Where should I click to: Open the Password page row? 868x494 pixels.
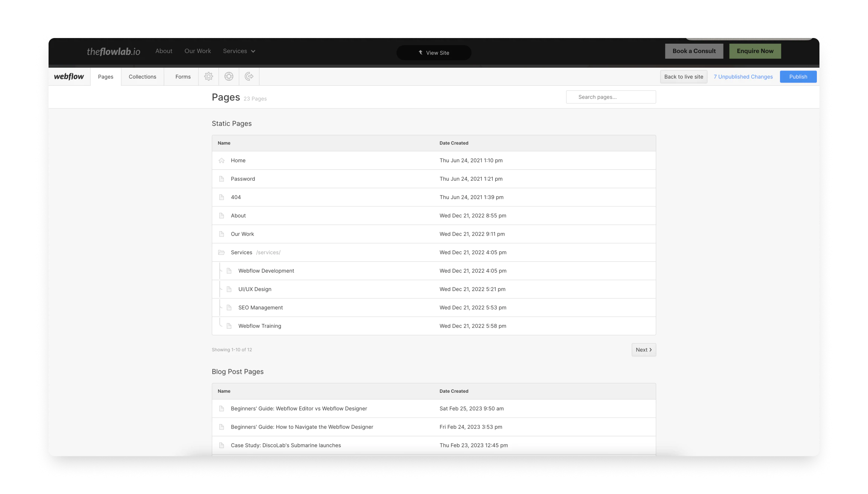click(x=434, y=179)
